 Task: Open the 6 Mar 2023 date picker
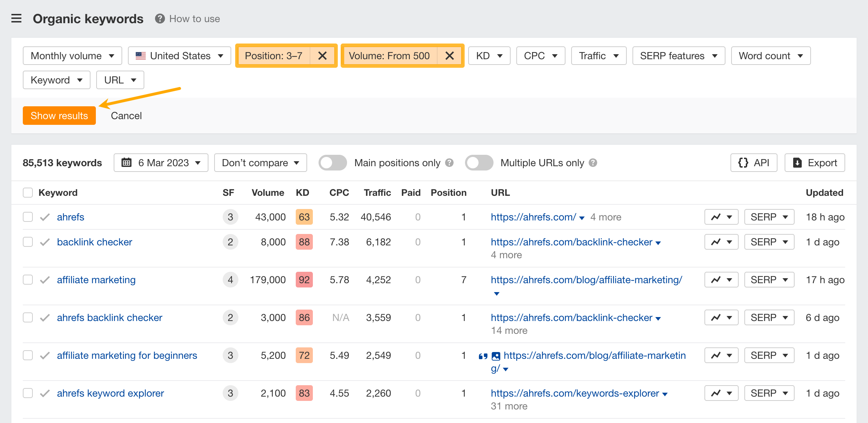(161, 163)
